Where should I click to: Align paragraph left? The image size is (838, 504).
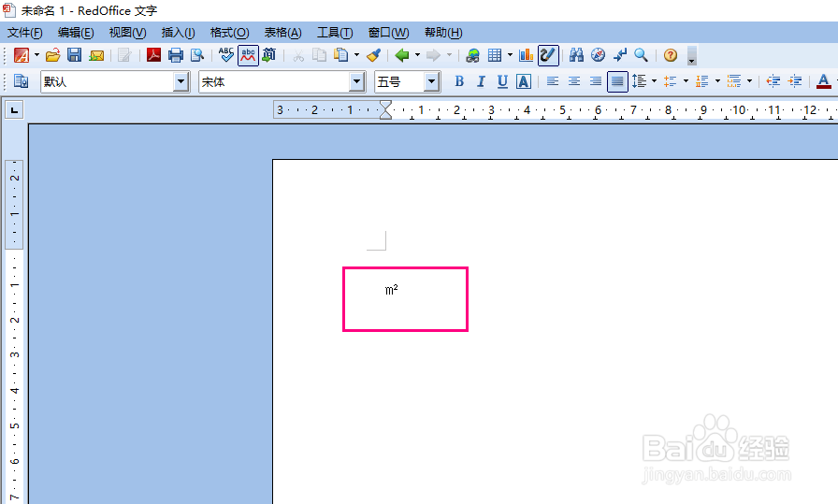click(x=553, y=81)
